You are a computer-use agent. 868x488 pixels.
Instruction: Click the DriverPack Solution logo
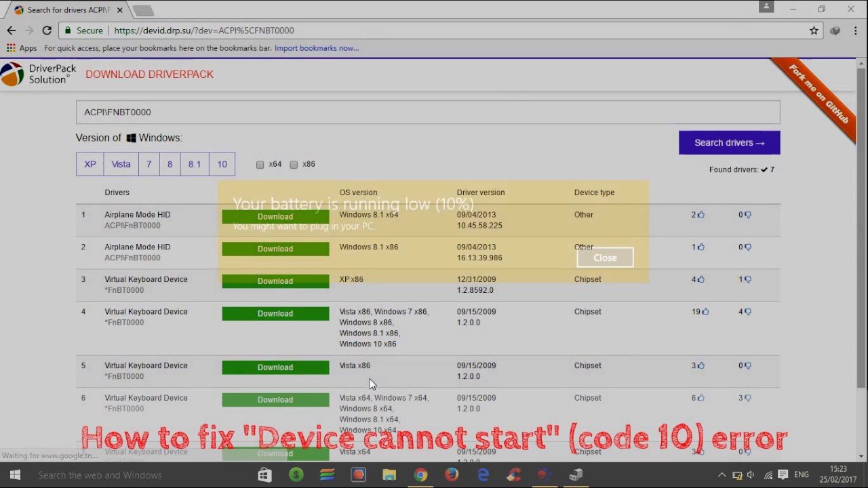(39, 75)
